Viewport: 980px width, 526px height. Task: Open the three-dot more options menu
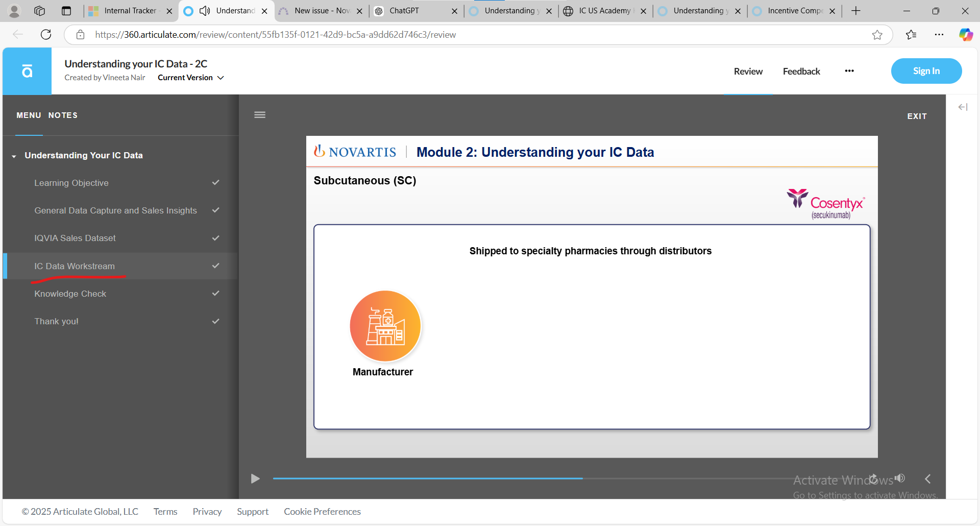tap(849, 71)
